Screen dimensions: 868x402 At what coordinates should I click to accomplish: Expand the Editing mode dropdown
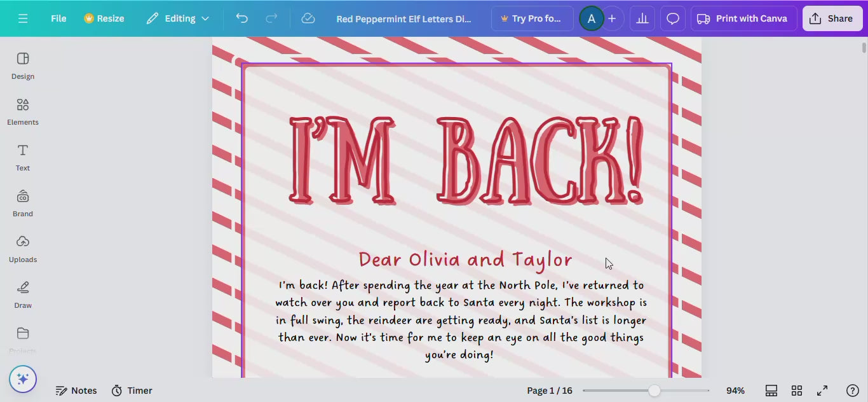click(x=178, y=18)
